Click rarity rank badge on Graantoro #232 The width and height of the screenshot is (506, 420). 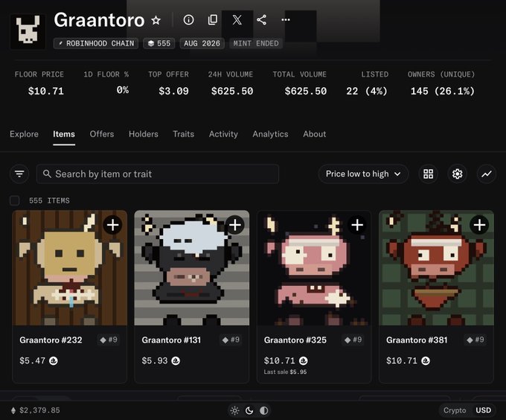pos(109,340)
